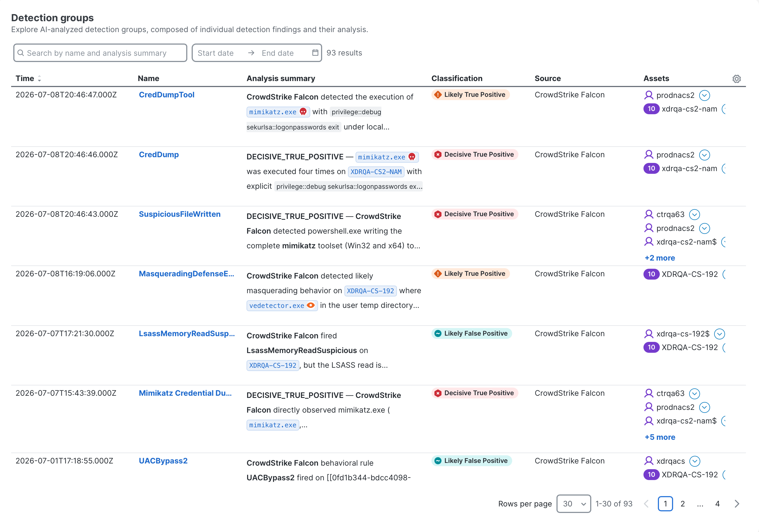
Task: Open Rows per page dropdown showing 30
Action: coord(574,503)
